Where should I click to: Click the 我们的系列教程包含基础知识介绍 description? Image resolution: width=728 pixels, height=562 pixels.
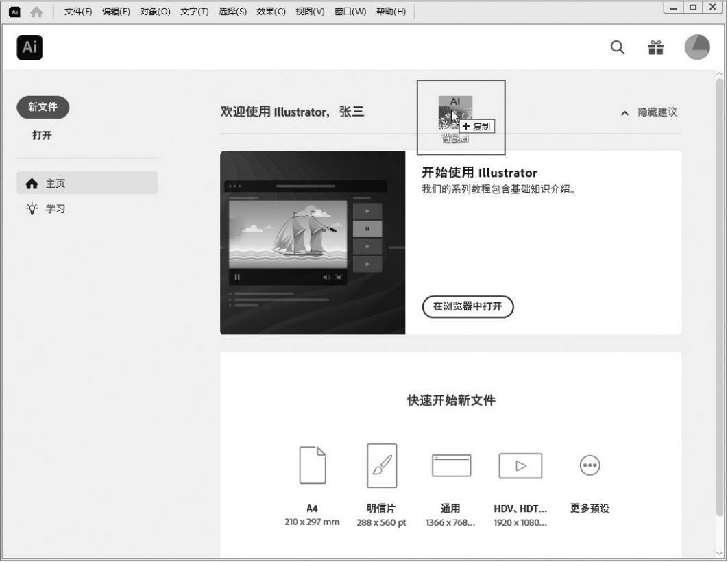[x=498, y=189]
